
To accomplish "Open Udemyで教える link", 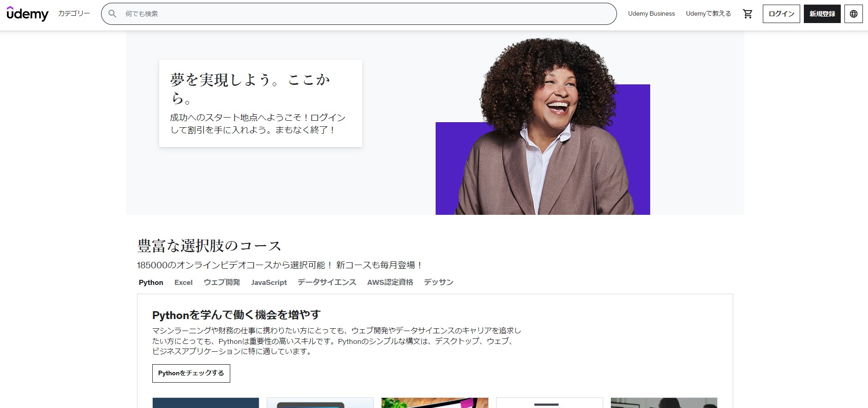I will click(708, 14).
